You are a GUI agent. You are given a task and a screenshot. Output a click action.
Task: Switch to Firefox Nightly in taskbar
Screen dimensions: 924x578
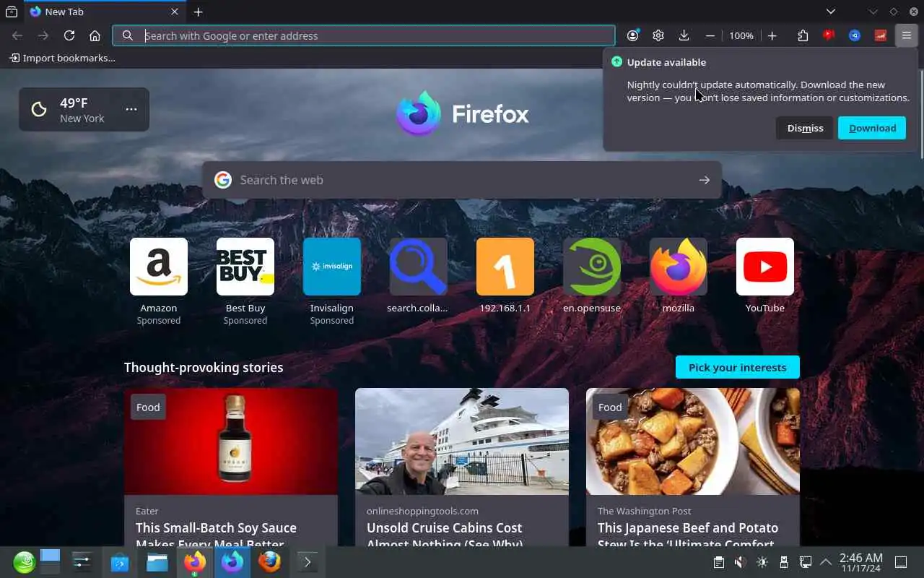tap(232, 561)
